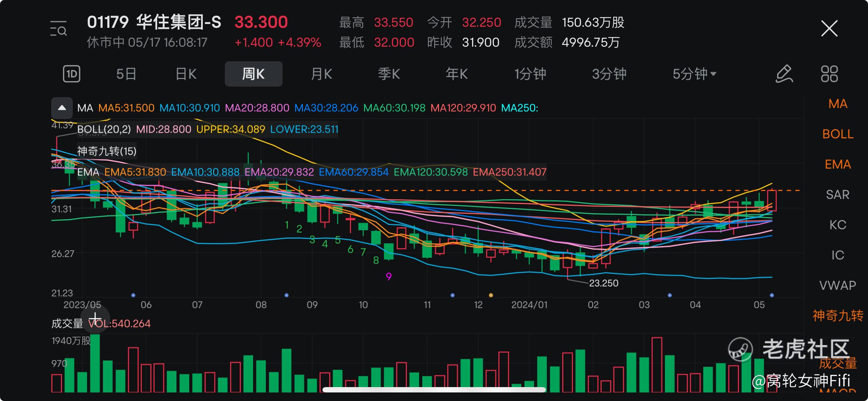Toggle the EMA indicator in the sidebar
Image resolution: width=868 pixels, height=401 pixels.
tap(838, 164)
